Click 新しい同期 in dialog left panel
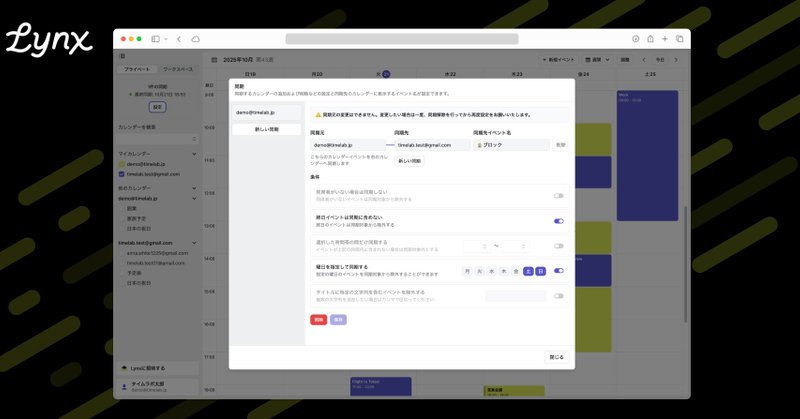800x419 pixels. (266, 130)
